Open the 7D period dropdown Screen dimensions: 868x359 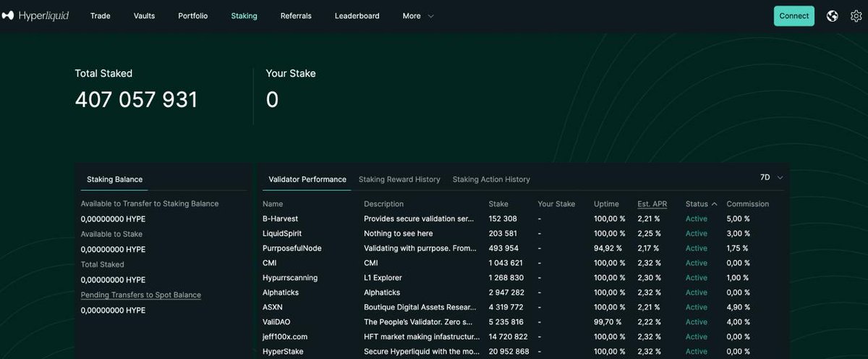772,177
